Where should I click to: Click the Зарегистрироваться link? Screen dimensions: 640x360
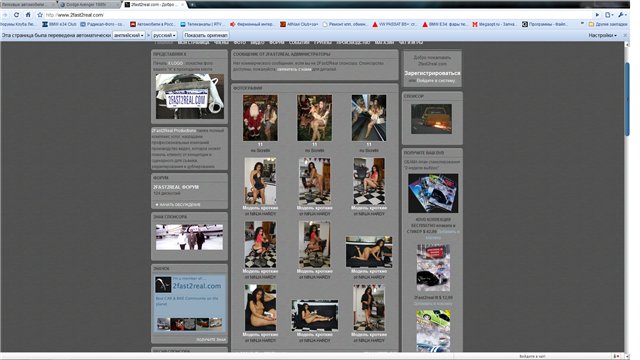click(x=432, y=73)
